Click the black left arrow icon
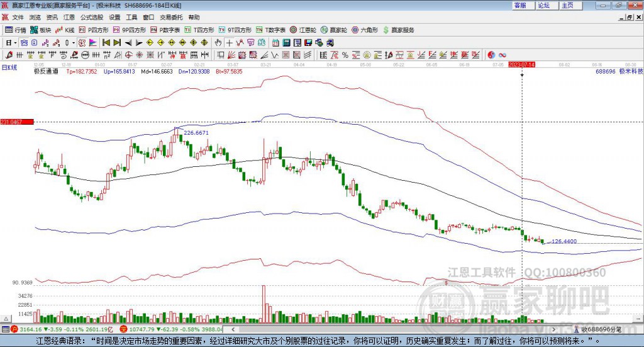 [x=128, y=43]
